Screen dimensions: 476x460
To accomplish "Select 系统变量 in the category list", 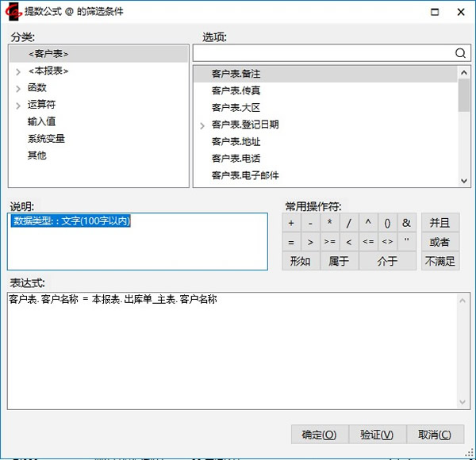I will [x=46, y=139].
